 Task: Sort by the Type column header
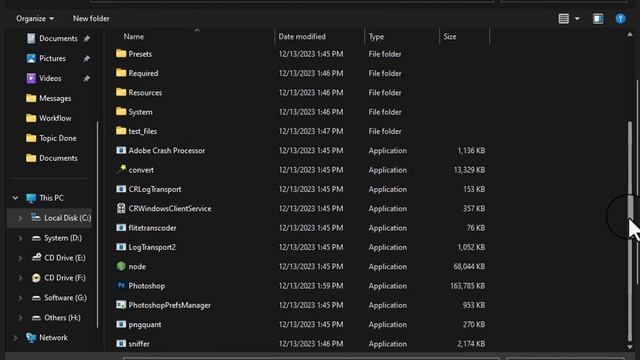tap(376, 37)
